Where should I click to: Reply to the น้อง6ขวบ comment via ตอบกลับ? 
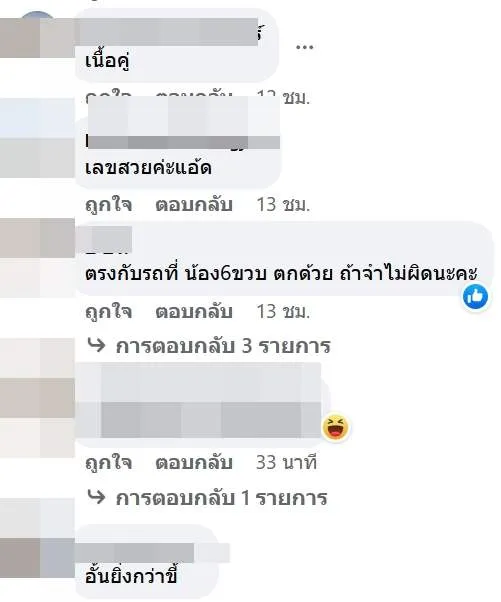(194, 311)
